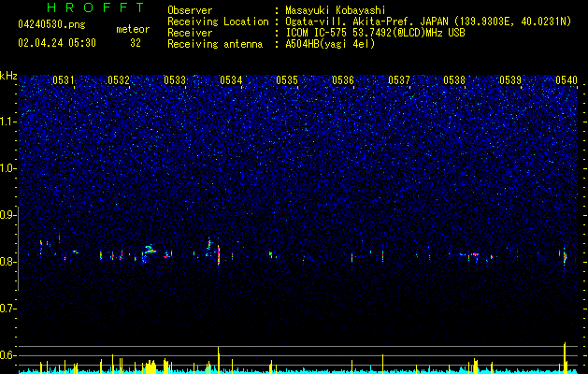Click the 0539 time marker
This screenshot has height=374, width=588.
(510, 80)
